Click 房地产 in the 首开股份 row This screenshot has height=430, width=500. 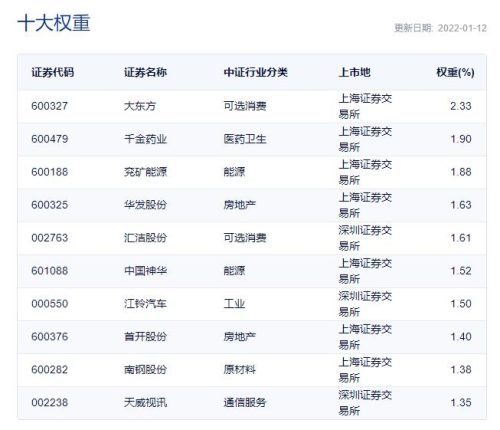pos(239,337)
